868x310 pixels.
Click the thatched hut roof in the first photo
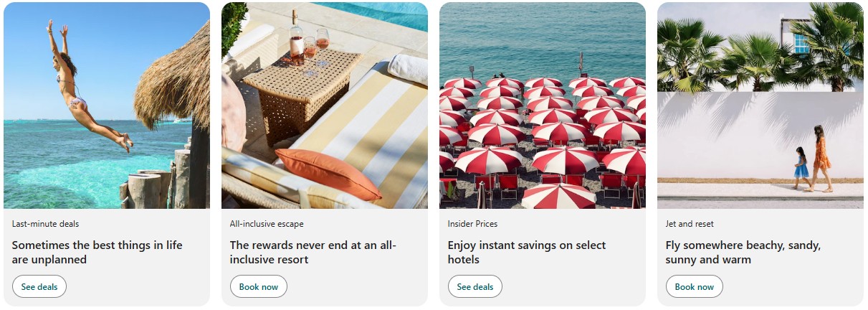click(175, 80)
